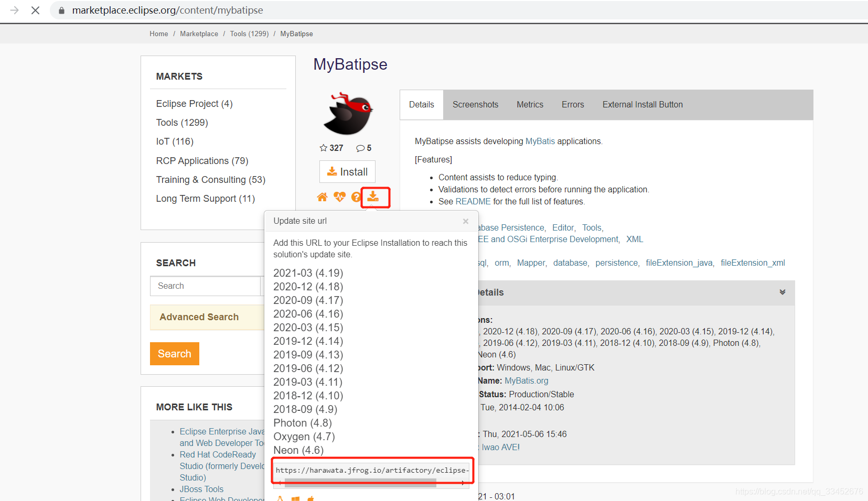The height and width of the screenshot is (501, 868).
Task: Click the fileExtension_xml tag
Action: (753, 263)
